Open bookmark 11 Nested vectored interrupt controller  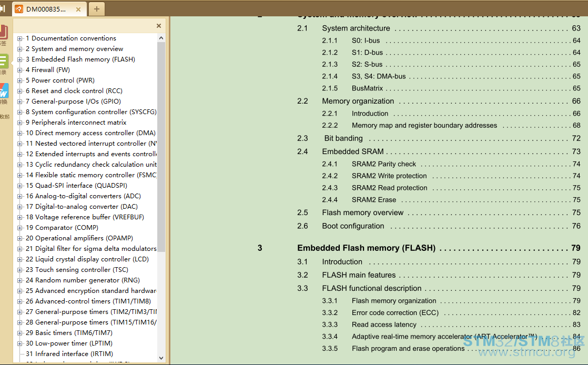point(91,143)
